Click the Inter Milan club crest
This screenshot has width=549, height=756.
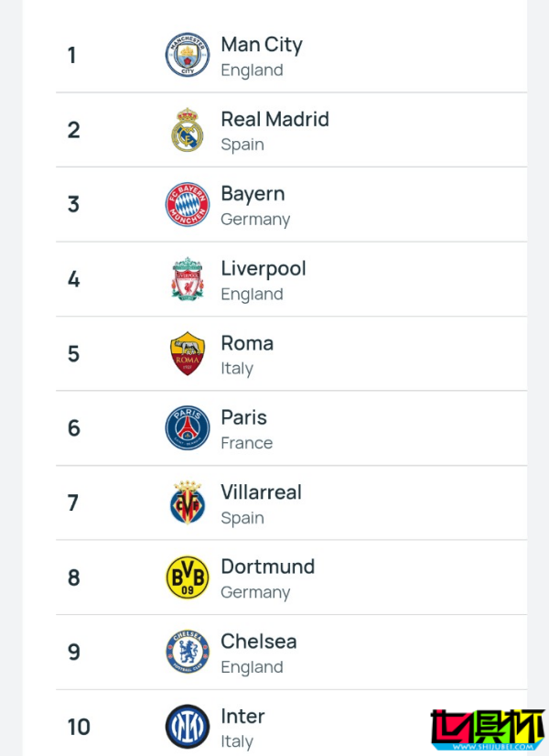click(x=188, y=727)
